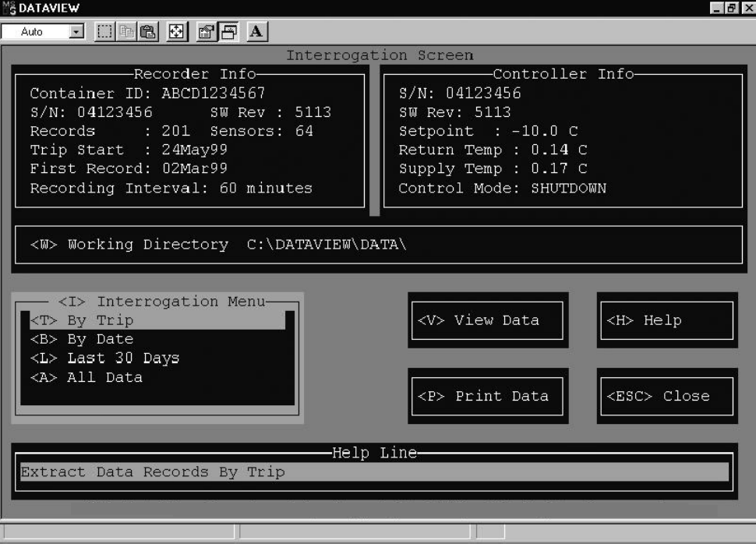
Task: Select <T> By Trip menu entry
Action: click(157, 320)
